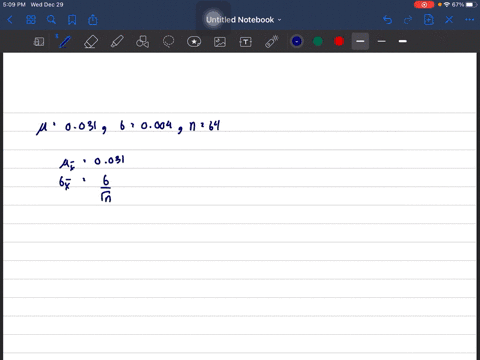
Task: Choose the red pen color
Action: 339,41
